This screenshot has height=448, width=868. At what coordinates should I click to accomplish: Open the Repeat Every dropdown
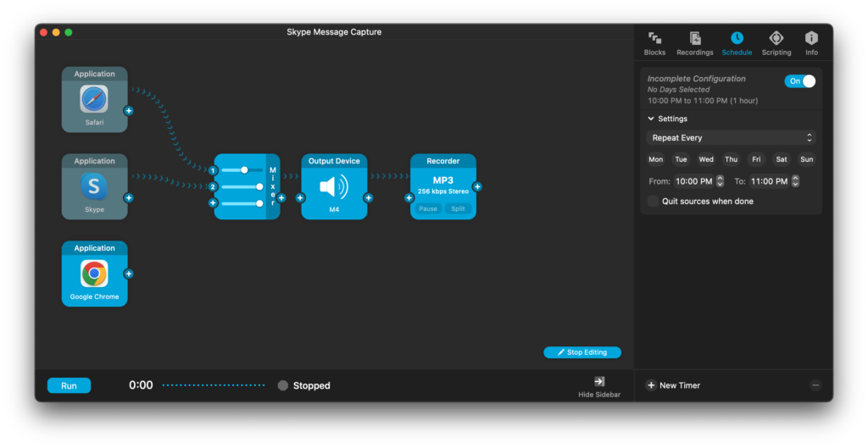coord(732,138)
